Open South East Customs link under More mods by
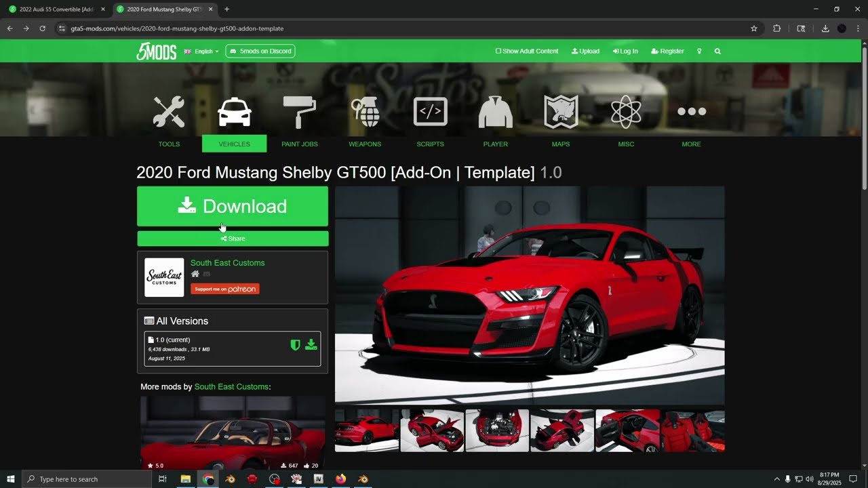The height and width of the screenshot is (488, 868). (231, 386)
